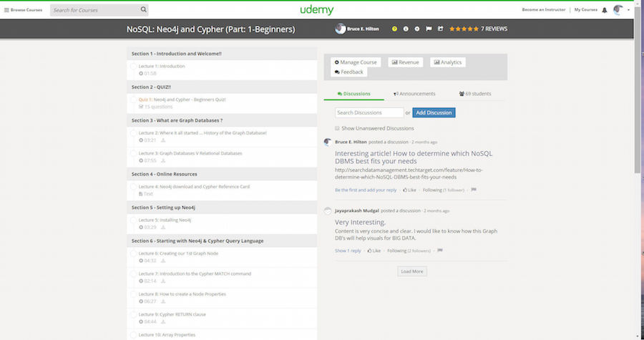This screenshot has height=340, width=644.
Task: Download Lecture 7 resource icon
Action: (163, 281)
